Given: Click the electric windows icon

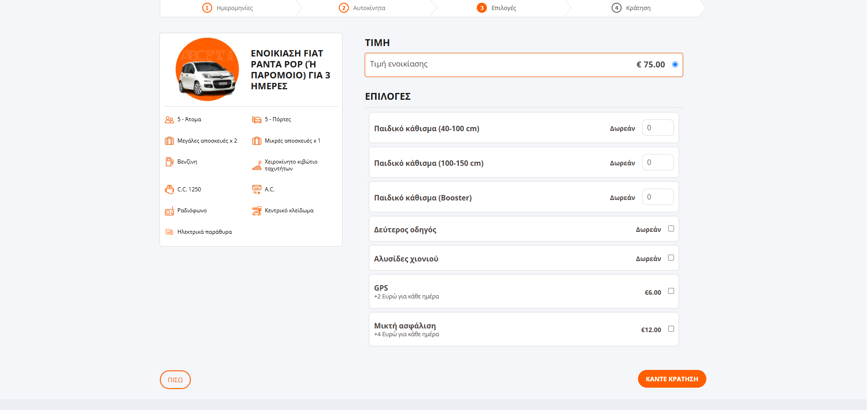Looking at the screenshot, I should pos(169,232).
